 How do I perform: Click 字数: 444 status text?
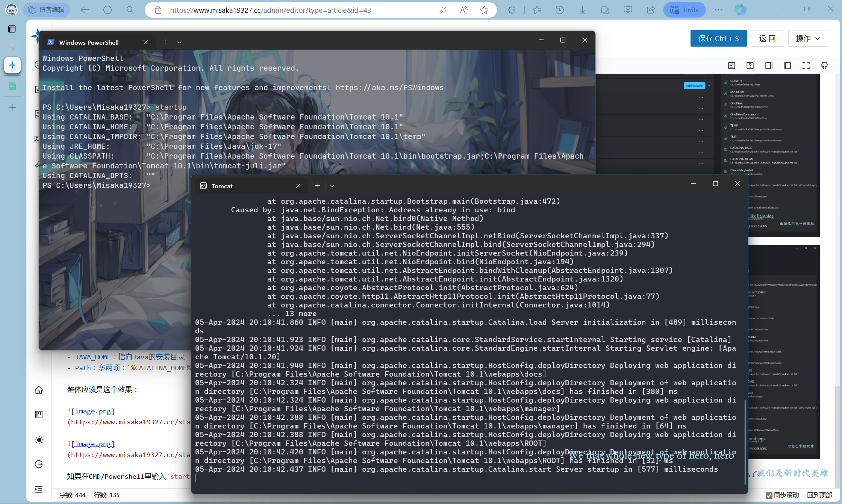(x=73, y=495)
